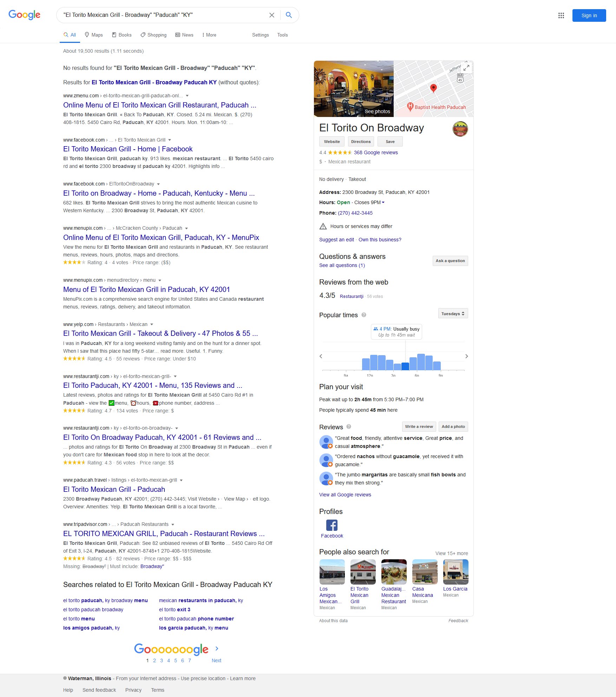This screenshot has height=697, width=616.
Task: Expand the map with the fullscreen arrows icon
Action: (x=466, y=67)
